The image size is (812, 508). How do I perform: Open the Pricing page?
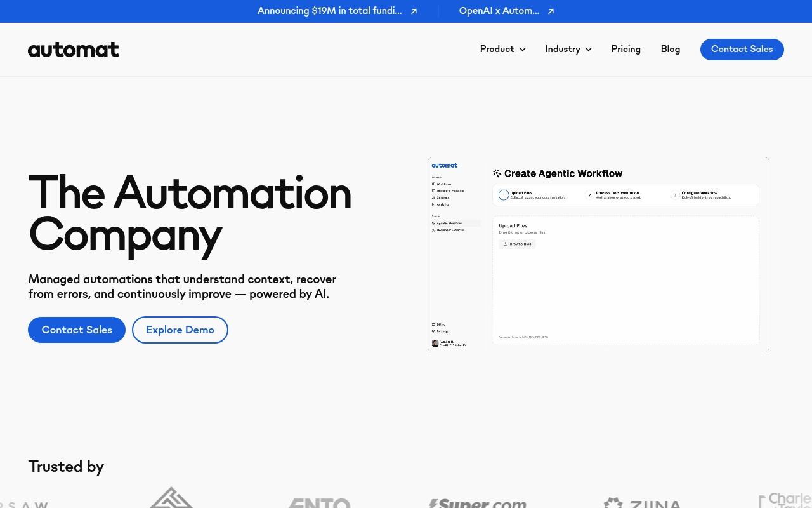click(x=626, y=49)
